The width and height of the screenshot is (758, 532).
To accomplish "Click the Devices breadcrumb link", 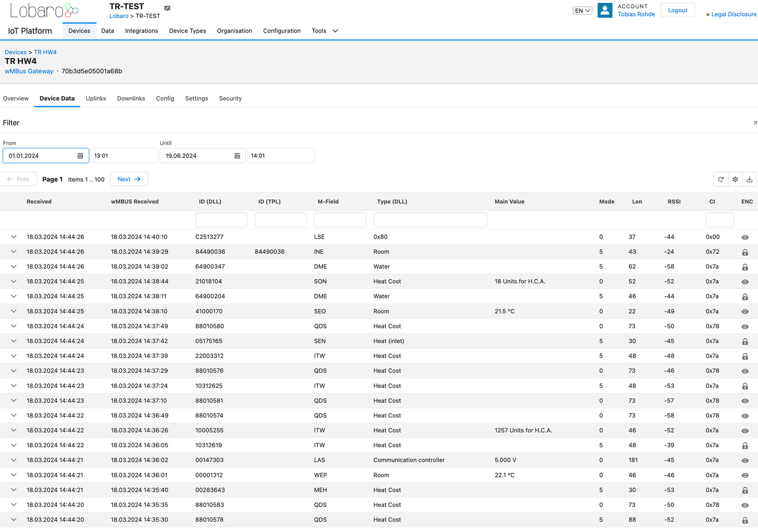I will [16, 52].
